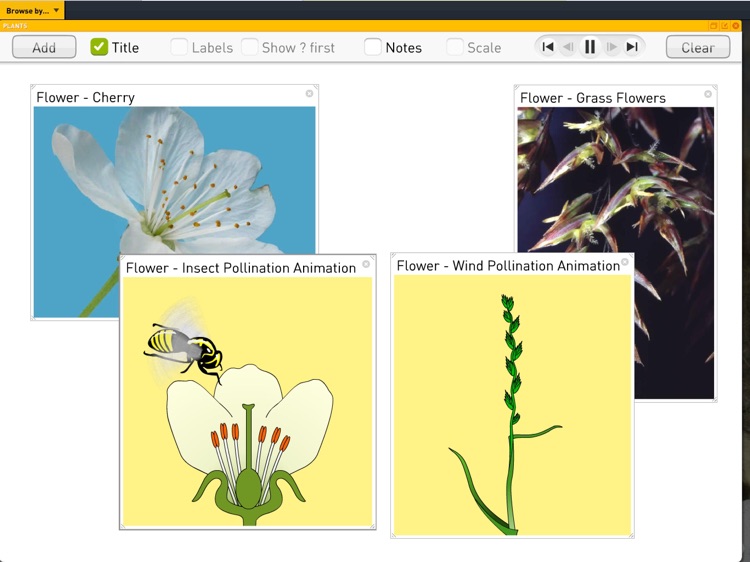This screenshot has width=750, height=562.
Task: Open the Browse by dropdown menu
Action: click(x=32, y=10)
